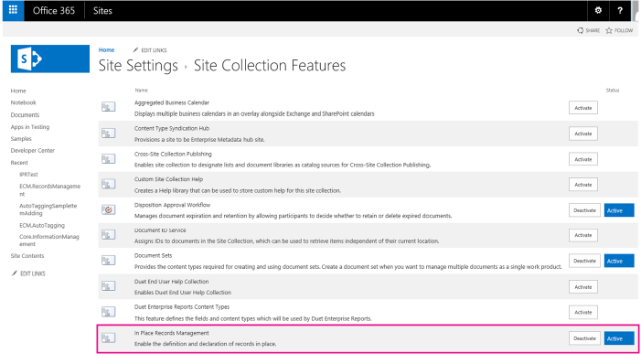The height and width of the screenshot is (364, 641).
Task: Open ECM.RecordsManagement recent item
Action: coord(50,189)
